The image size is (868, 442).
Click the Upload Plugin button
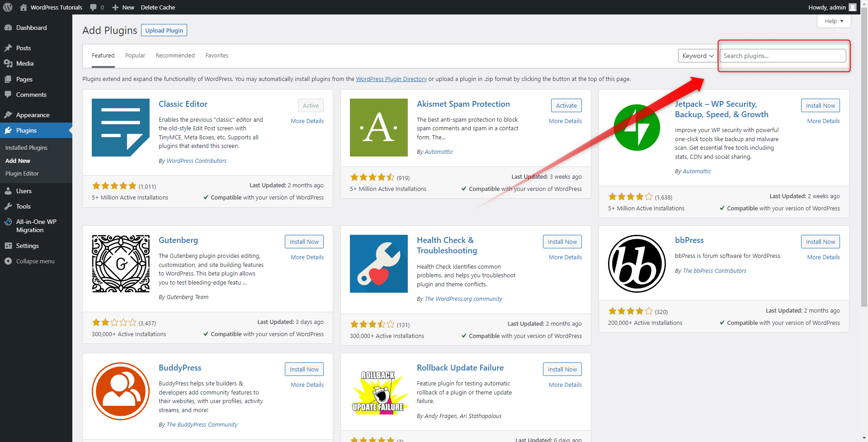[x=164, y=30]
